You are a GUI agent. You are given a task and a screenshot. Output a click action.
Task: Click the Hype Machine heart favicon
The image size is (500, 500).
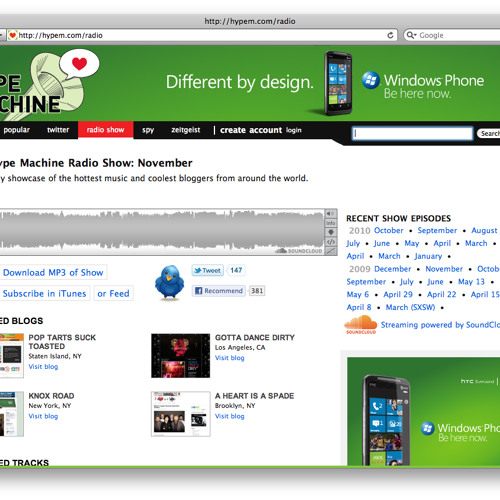point(13,35)
